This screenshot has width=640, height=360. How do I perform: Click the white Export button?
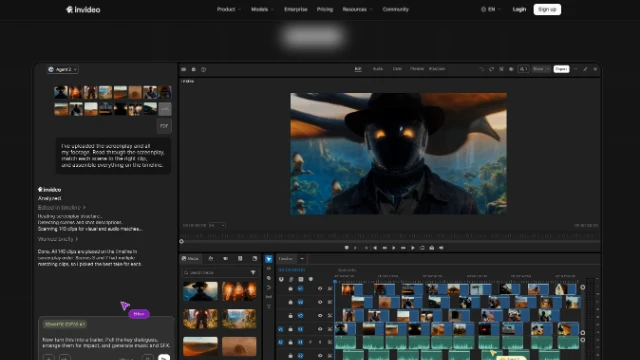point(561,69)
